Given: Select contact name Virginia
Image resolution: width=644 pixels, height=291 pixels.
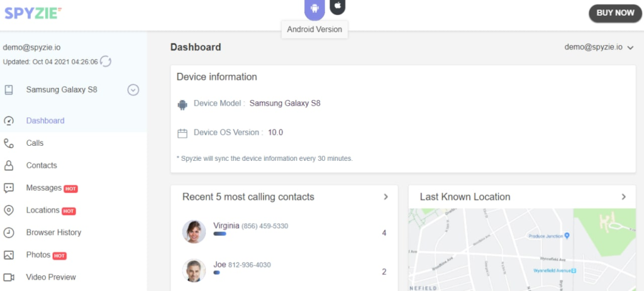Looking at the screenshot, I should [x=226, y=226].
